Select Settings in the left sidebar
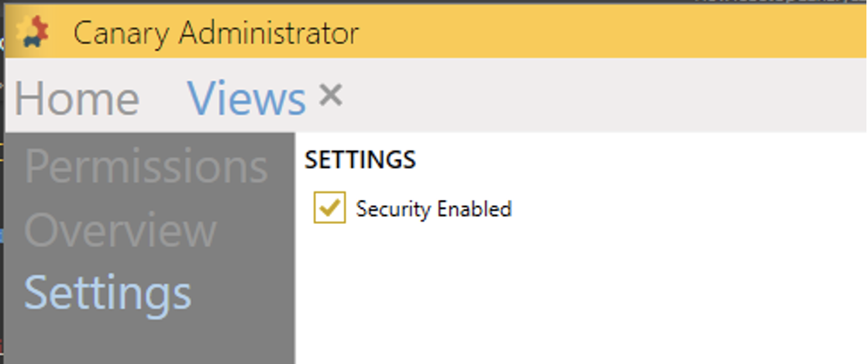The height and width of the screenshot is (364, 868). click(x=108, y=293)
